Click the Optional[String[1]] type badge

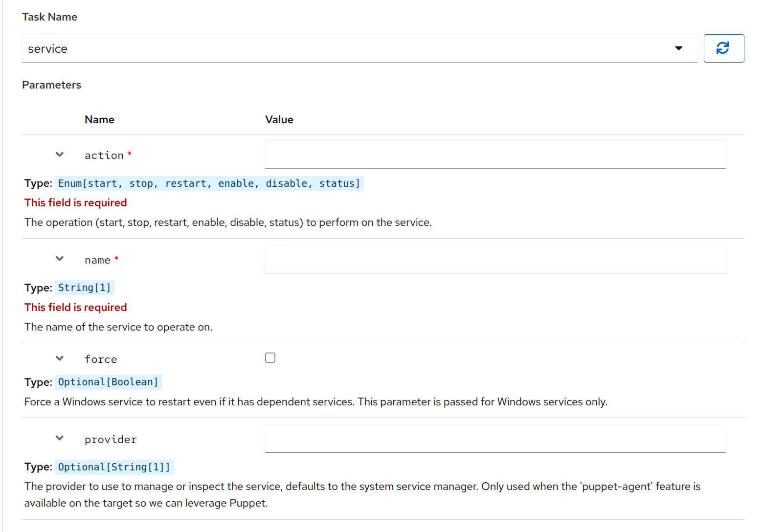[114, 467]
